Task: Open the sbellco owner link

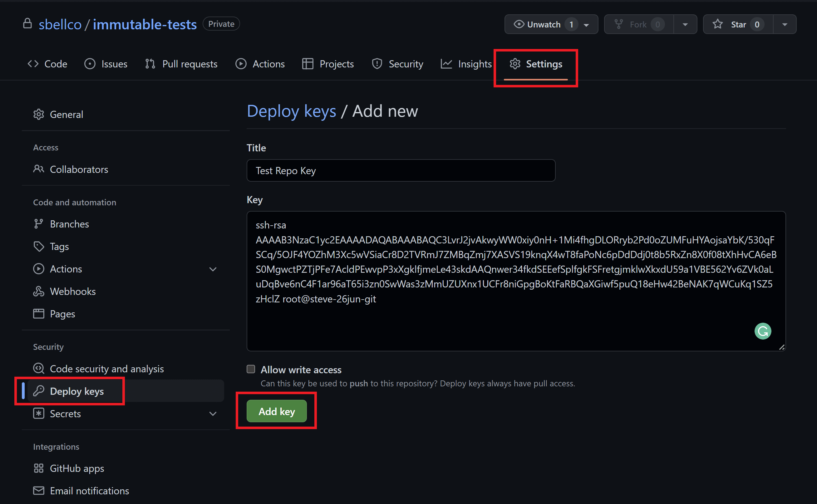Action: click(60, 24)
